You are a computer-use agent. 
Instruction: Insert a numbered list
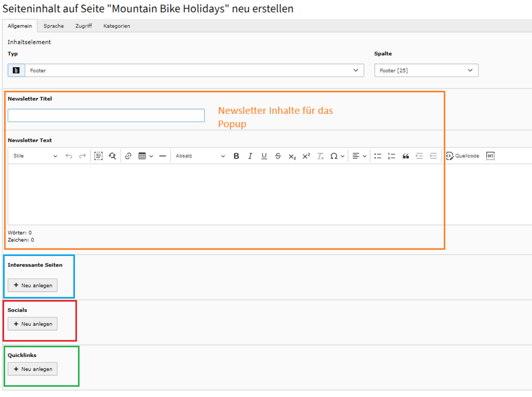click(x=391, y=156)
